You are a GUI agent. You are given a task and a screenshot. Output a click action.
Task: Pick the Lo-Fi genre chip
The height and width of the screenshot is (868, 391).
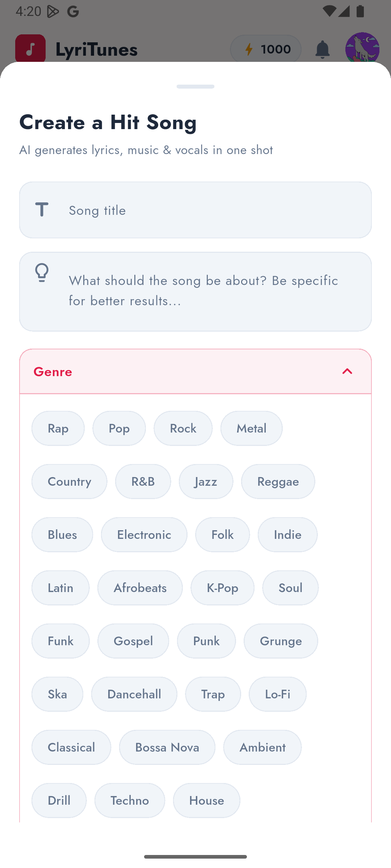(277, 694)
